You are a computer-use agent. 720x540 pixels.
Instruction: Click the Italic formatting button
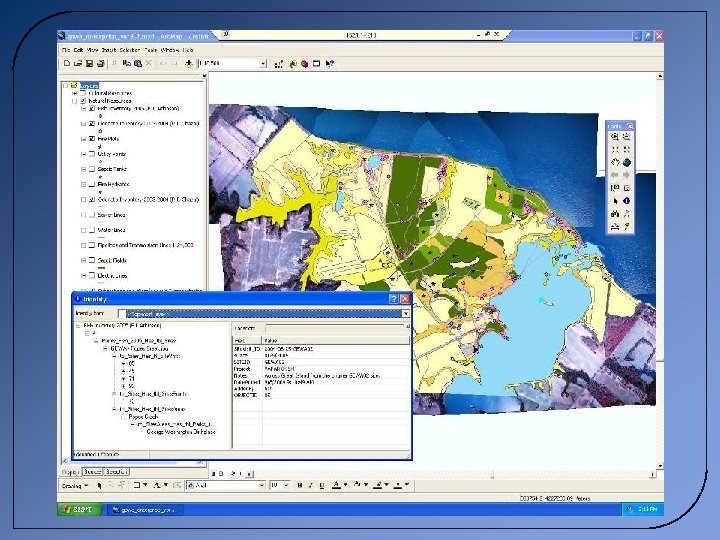(310, 485)
